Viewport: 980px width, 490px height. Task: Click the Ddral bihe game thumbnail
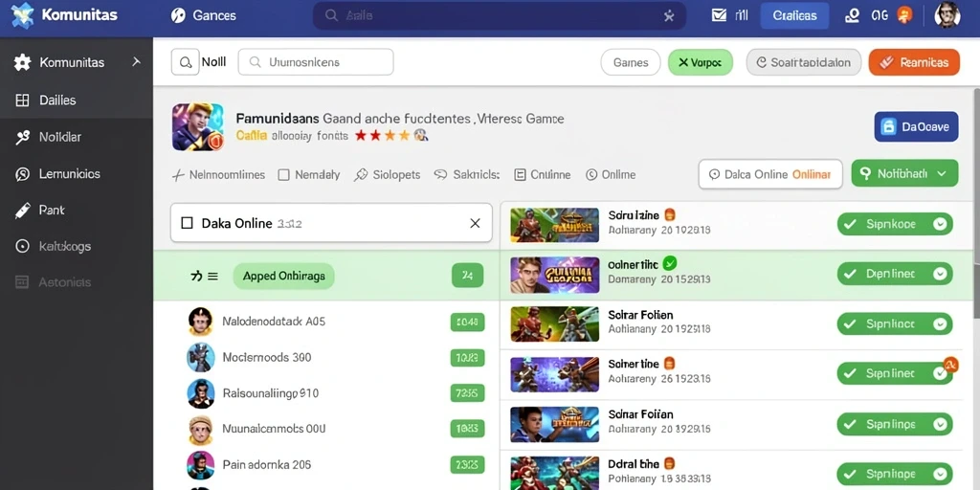pos(554,473)
